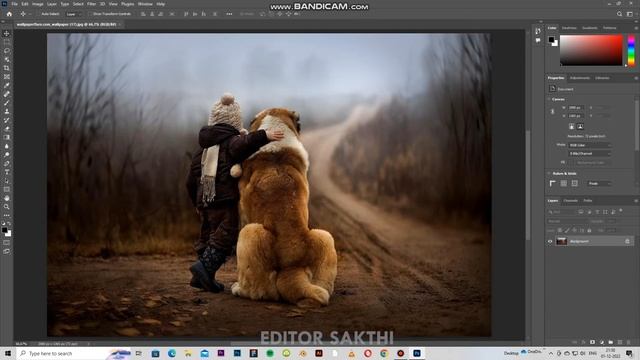Screen dimensions: 640x360
Task: Change screen mode icon at toolbar bottom
Action: pos(7,251)
